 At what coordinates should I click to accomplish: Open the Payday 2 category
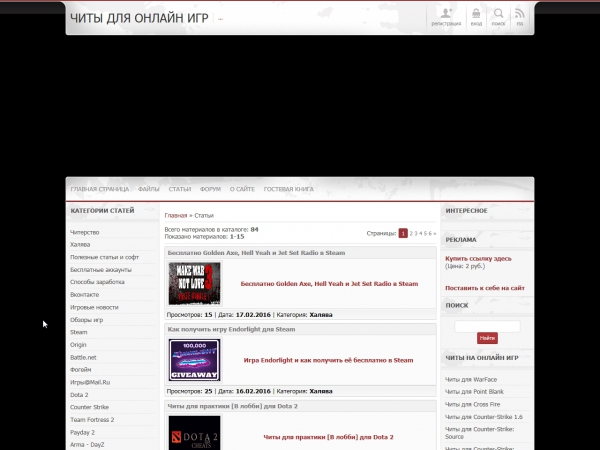pyautogui.click(x=82, y=432)
